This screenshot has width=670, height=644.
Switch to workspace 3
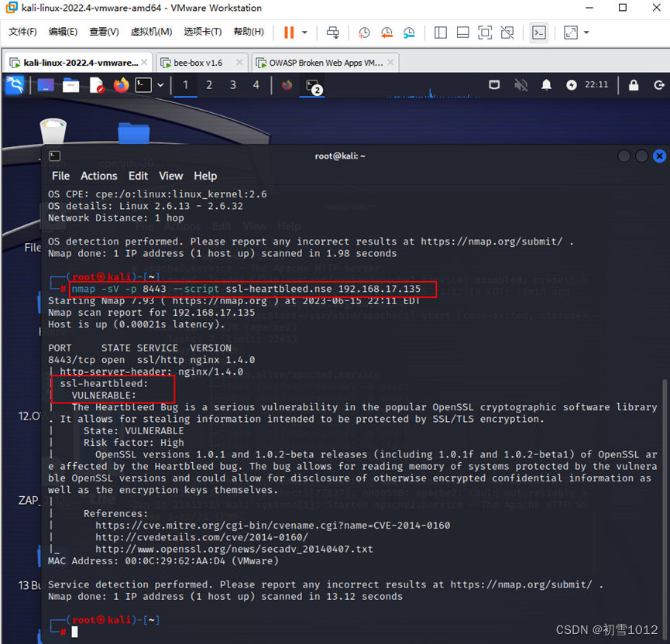tap(233, 85)
